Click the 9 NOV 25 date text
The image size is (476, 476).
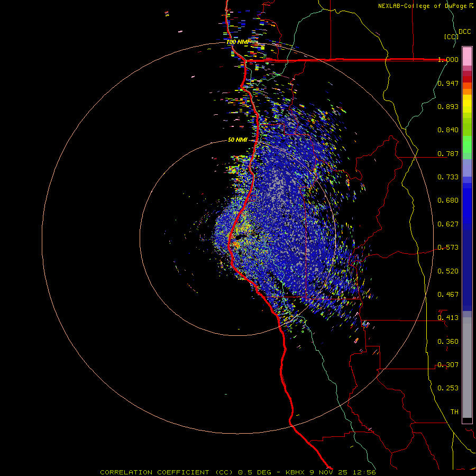(329, 472)
